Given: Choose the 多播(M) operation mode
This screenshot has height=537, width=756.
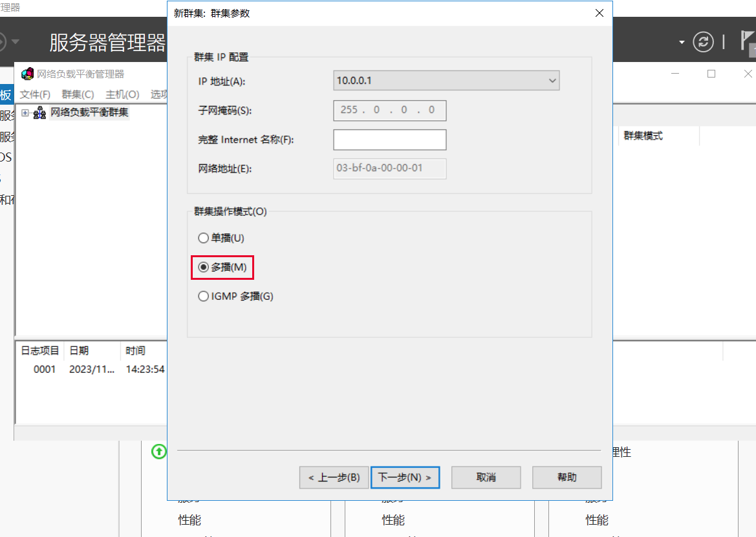Looking at the screenshot, I should coord(203,268).
